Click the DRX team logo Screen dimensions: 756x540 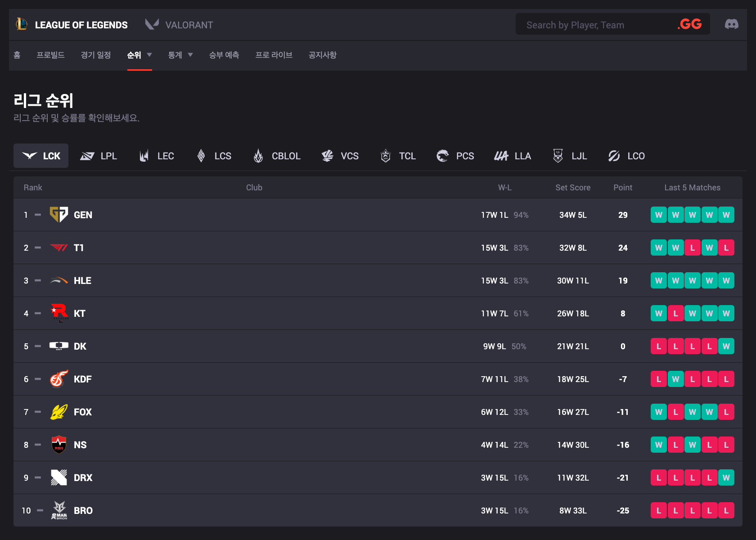59,477
